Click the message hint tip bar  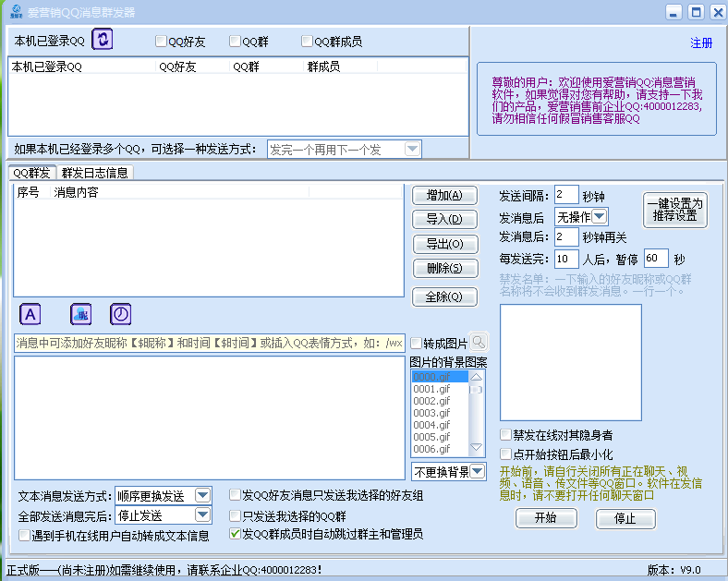click(x=210, y=343)
